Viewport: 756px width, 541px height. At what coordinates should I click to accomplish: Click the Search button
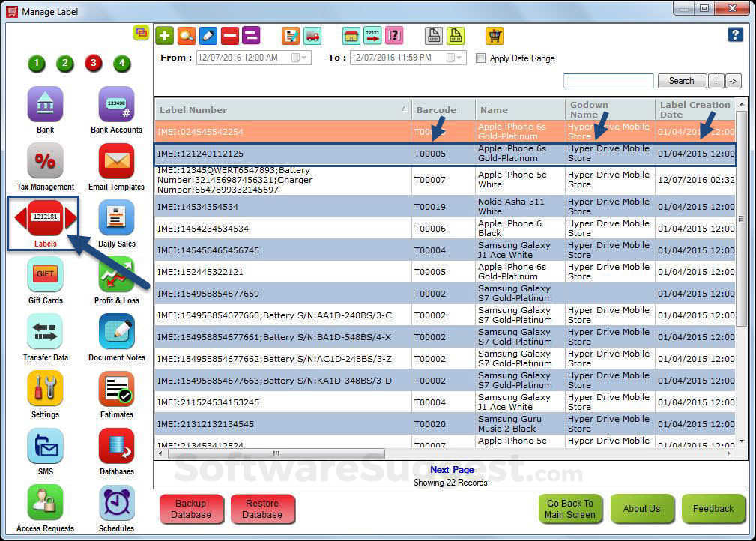[681, 81]
